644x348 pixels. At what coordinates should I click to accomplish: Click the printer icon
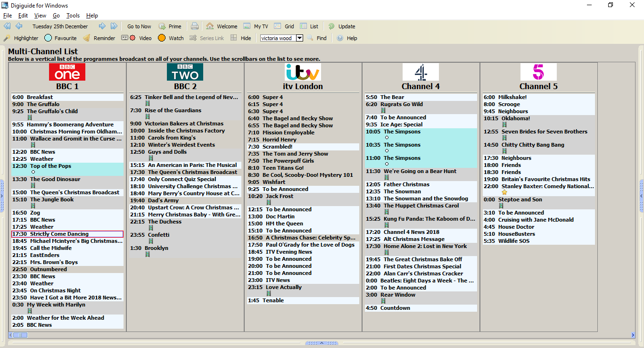pos(195,26)
